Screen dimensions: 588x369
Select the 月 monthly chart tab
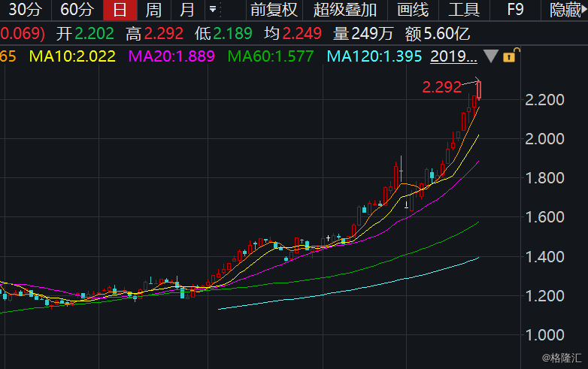click(x=187, y=10)
